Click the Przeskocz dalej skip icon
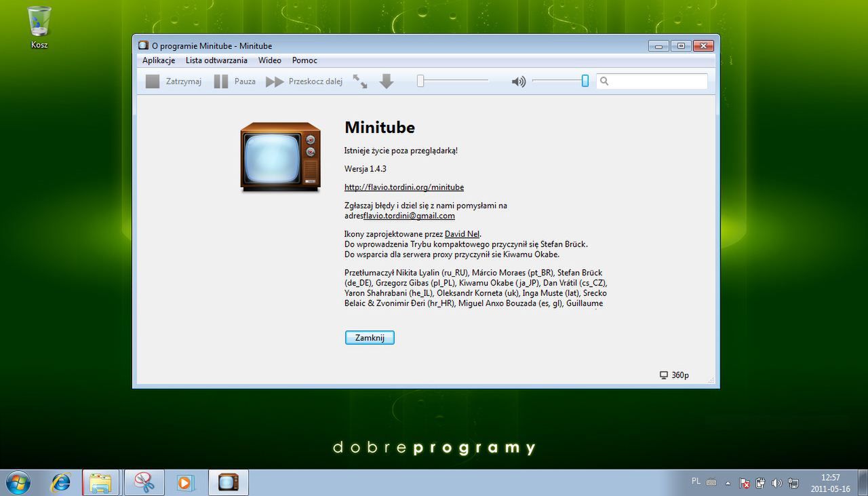Viewport: 868px width, 496px height. coord(275,81)
